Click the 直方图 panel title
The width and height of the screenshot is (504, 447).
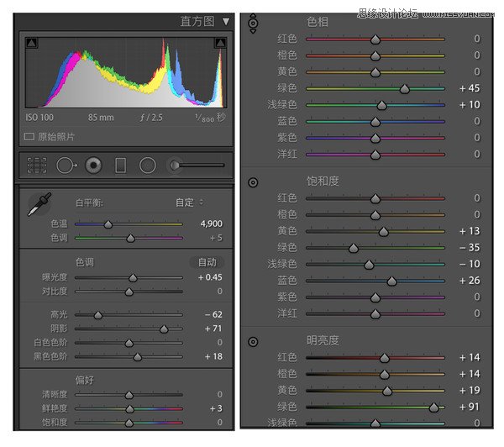point(197,21)
